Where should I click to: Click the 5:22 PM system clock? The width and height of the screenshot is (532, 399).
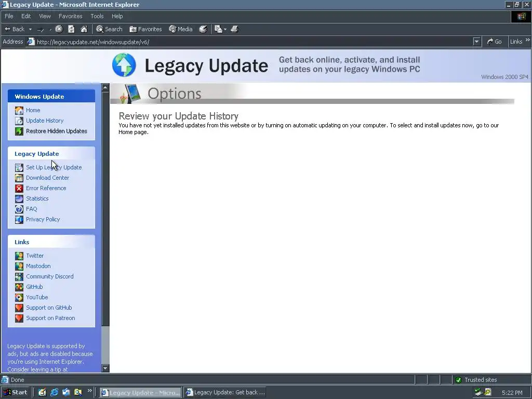(x=512, y=393)
